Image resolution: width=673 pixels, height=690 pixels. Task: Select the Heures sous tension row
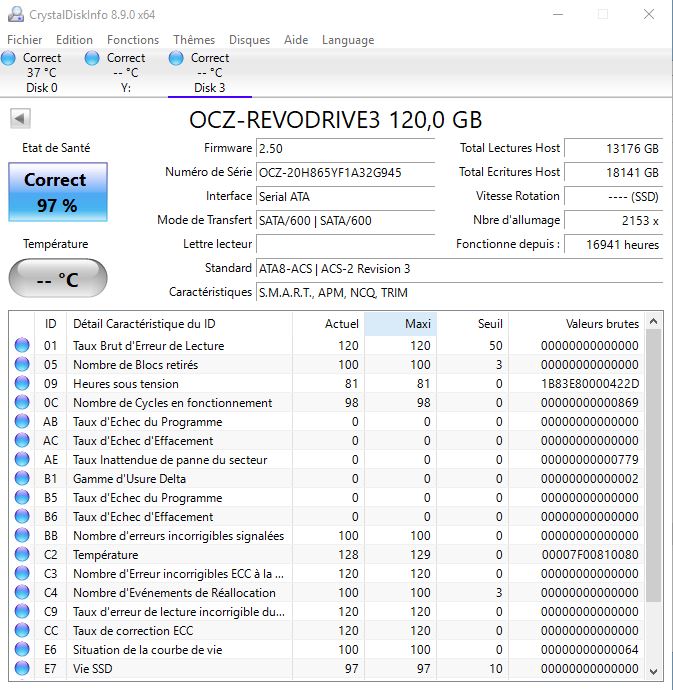[x=327, y=383]
